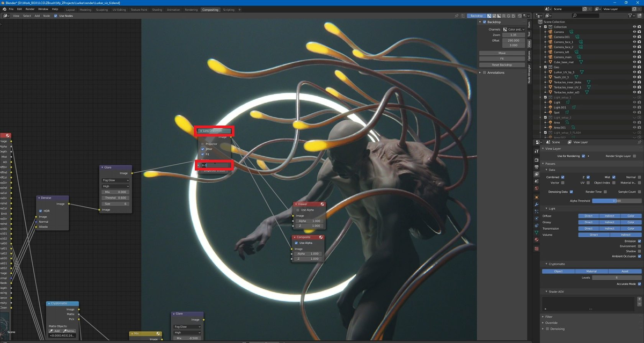
Task: Select the Cryptomatte Material button
Action: click(591, 271)
